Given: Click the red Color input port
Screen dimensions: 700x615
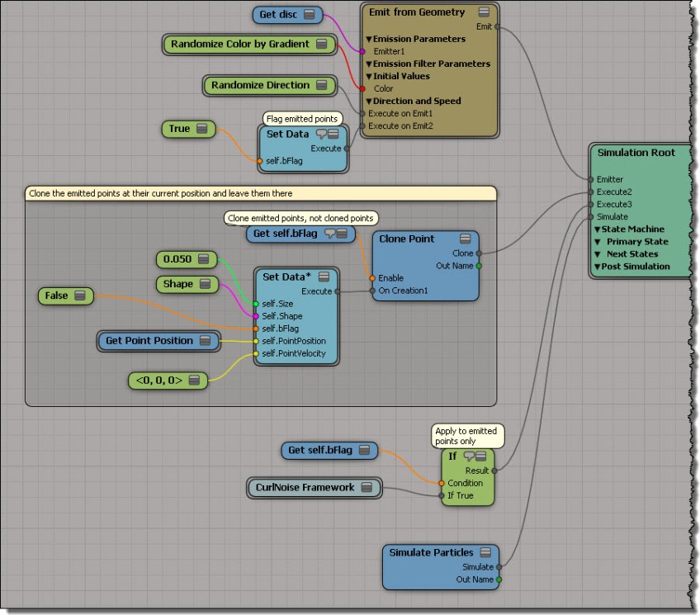Looking at the screenshot, I should tap(362, 88).
